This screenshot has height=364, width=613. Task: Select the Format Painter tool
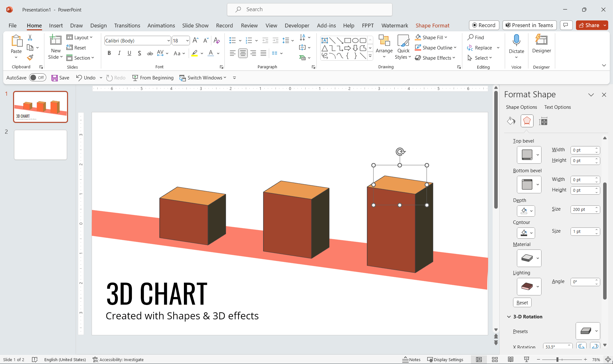point(30,57)
